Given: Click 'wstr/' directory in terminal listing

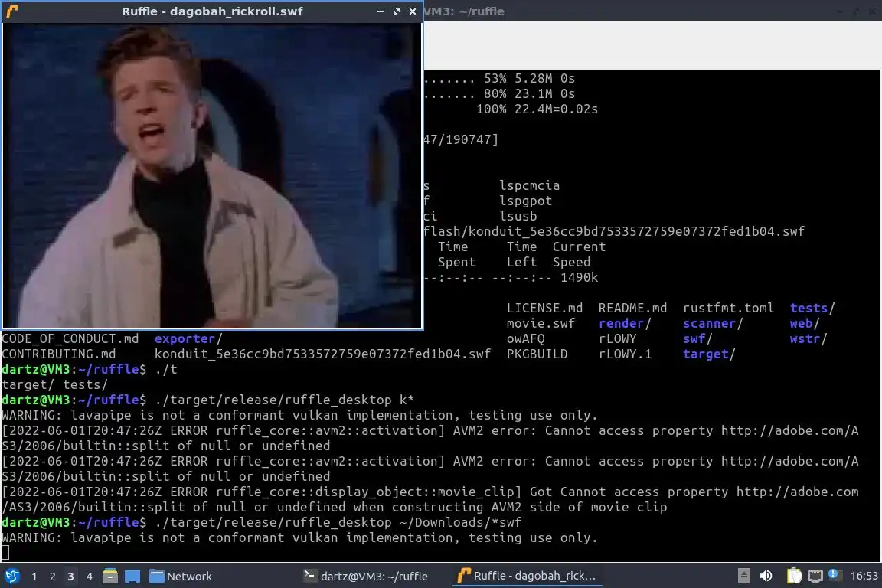Looking at the screenshot, I should [808, 338].
